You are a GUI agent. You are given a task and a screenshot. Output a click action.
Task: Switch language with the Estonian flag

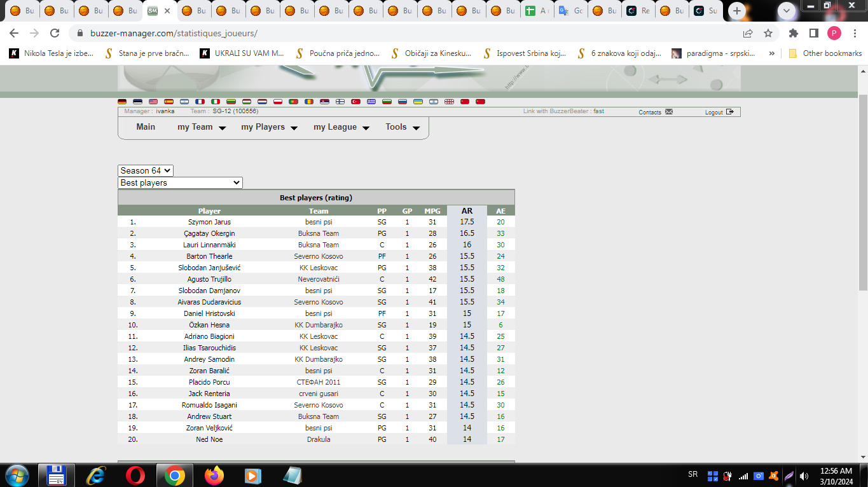point(137,102)
